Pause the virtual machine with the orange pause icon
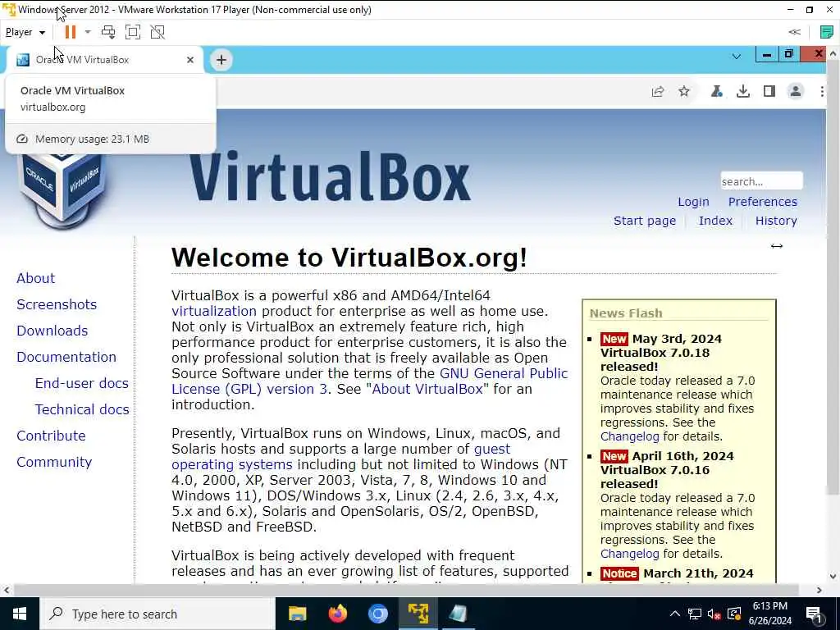The image size is (840, 630). [x=71, y=32]
